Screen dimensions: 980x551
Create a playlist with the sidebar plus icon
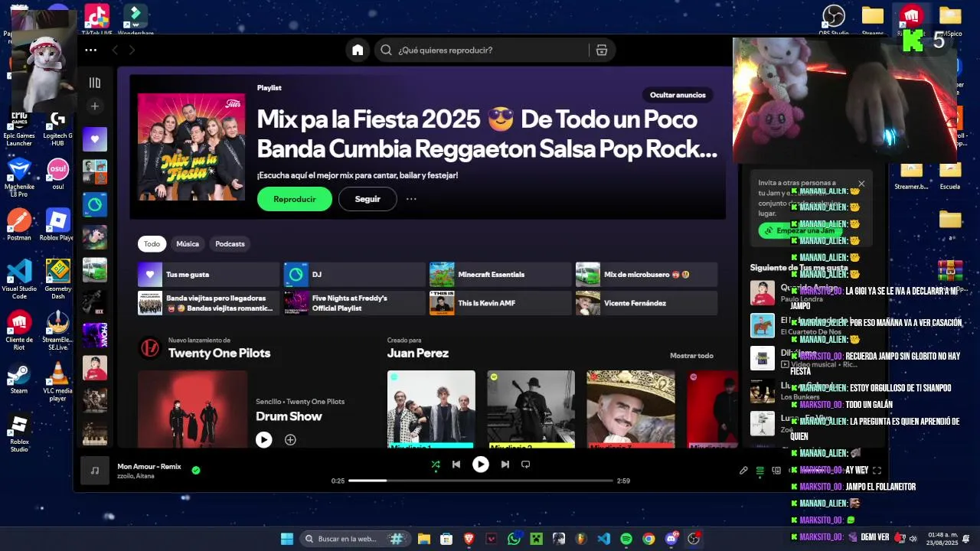tap(95, 106)
